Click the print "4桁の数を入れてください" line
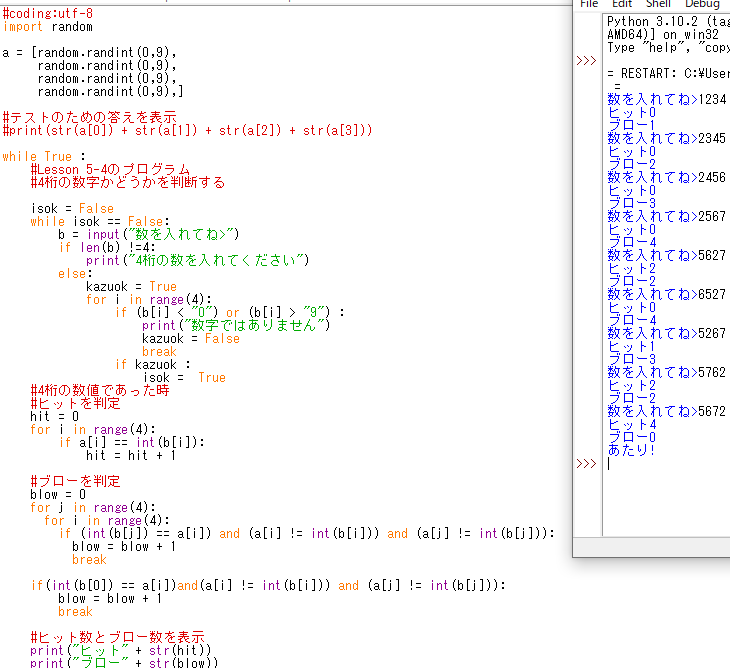This screenshot has height=668, width=730. point(198,260)
